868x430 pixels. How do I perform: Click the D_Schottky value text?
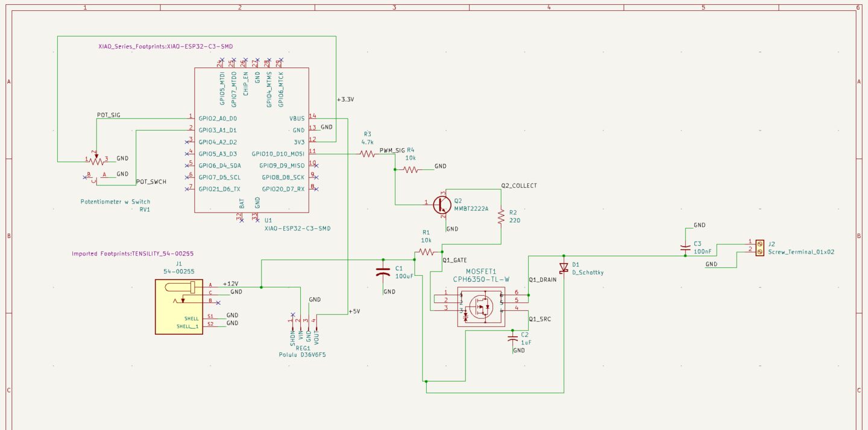588,273
